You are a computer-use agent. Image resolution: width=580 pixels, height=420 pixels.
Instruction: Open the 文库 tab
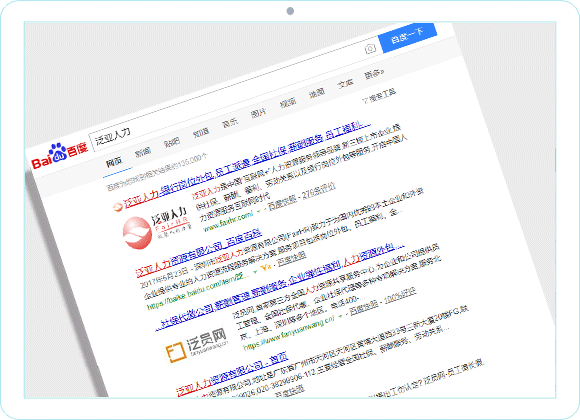[345, 83]
